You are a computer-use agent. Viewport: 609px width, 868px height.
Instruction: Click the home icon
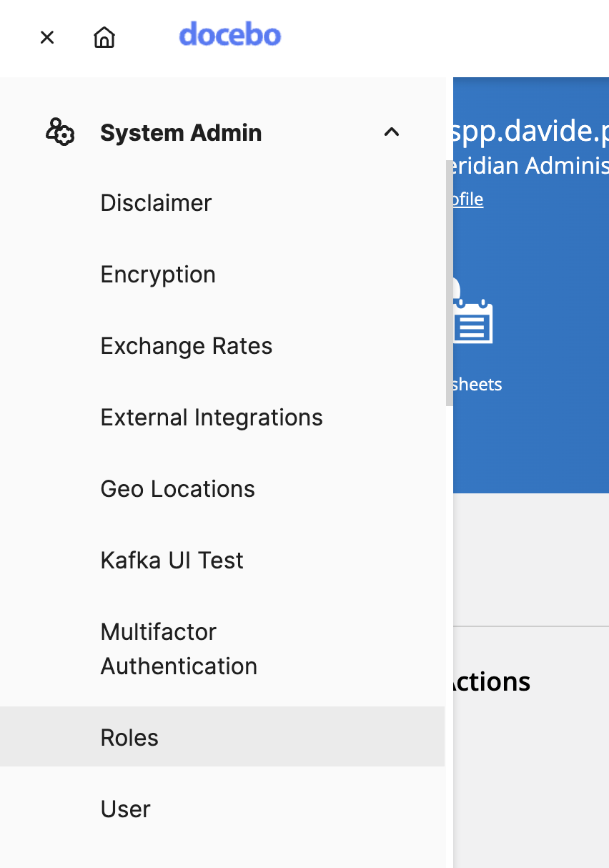pos(104,37)
